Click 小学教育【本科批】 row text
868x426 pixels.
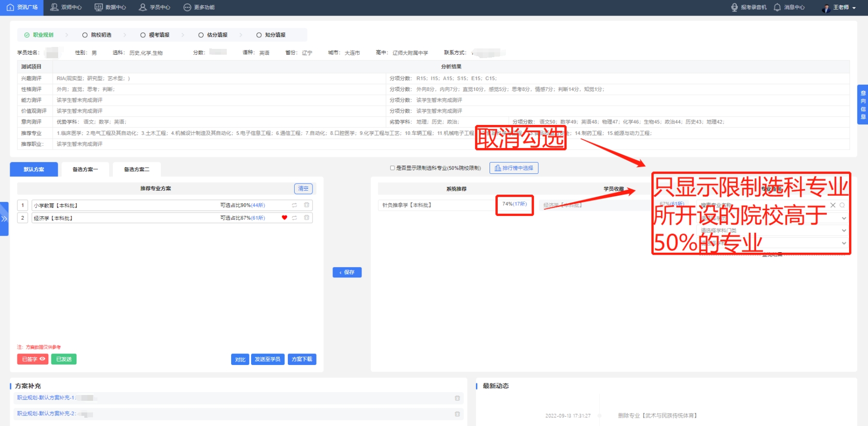(56, 206)
